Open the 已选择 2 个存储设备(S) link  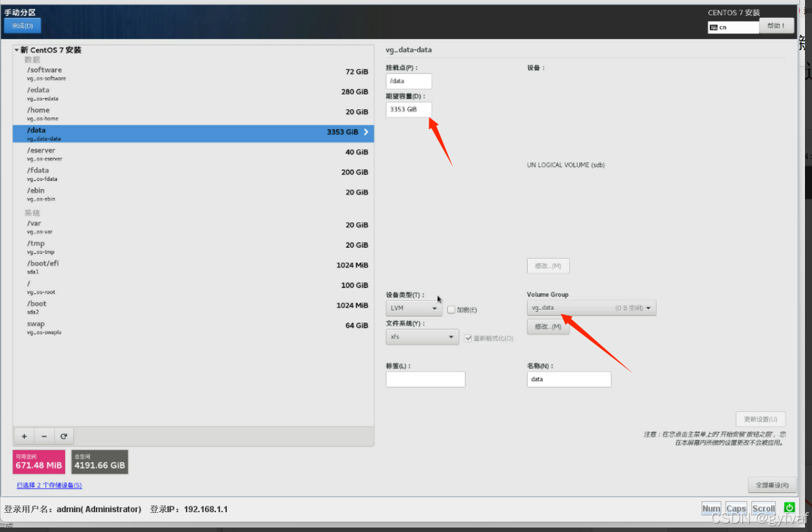point(49,485)
